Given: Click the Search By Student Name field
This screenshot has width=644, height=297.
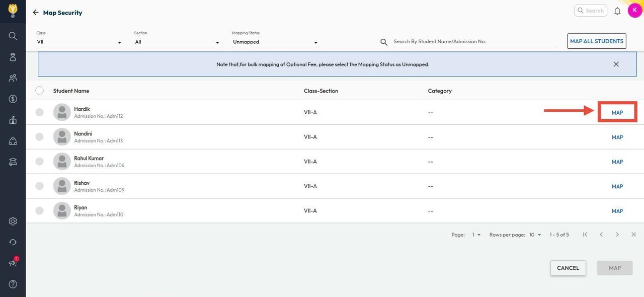Looking at the screenshot, I should point(475,42).
